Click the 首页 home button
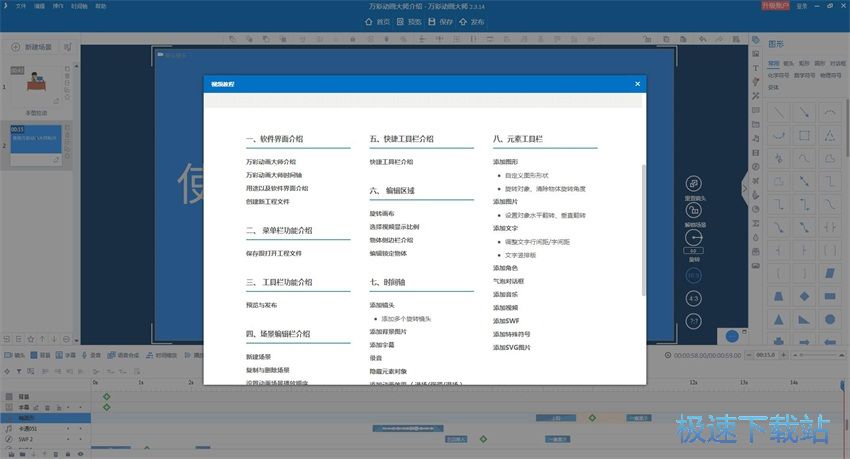 point(377,22)
